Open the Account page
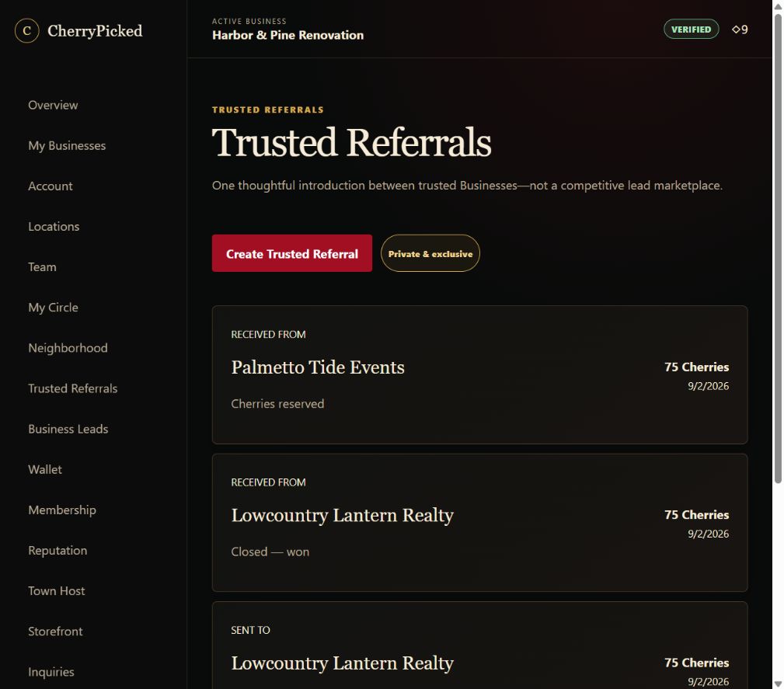The width and height of the screenshot is (784, 689). pos(51,186)
